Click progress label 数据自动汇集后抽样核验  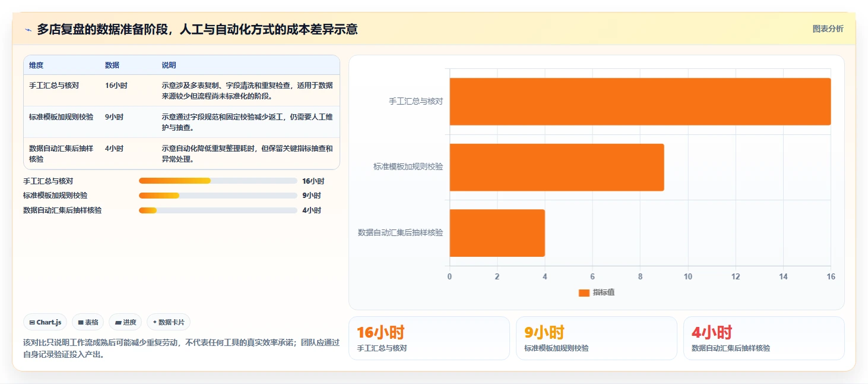pyautogui.click(x=62, y=210)
